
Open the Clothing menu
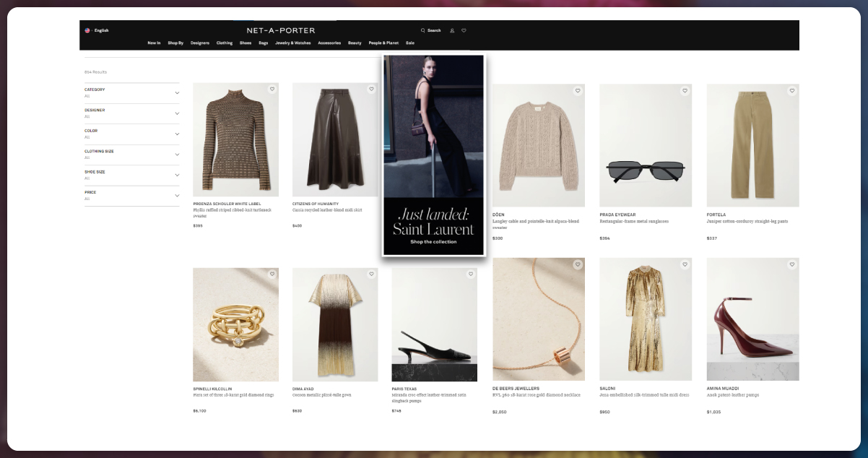click(225, 43)
